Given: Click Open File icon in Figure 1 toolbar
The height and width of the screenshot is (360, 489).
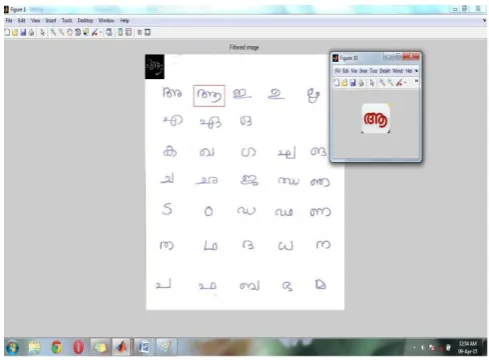Looking at the screenshot, I should click(x=15, y=32).
